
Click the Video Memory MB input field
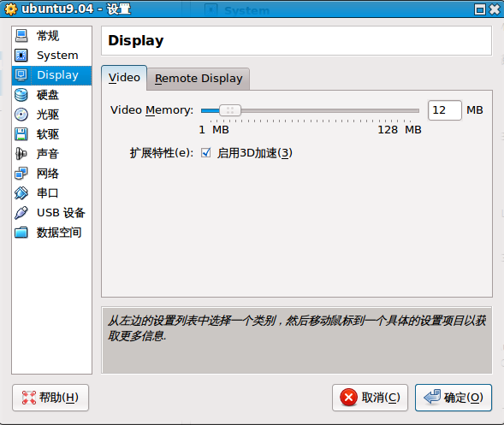click(x=445, y=110)
